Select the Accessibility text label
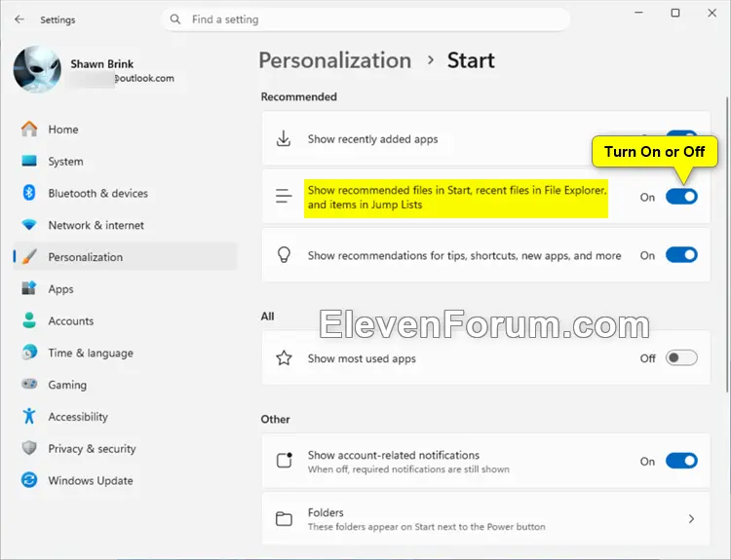The width and height of the screenshot is (731, 560). coord(78,417)
